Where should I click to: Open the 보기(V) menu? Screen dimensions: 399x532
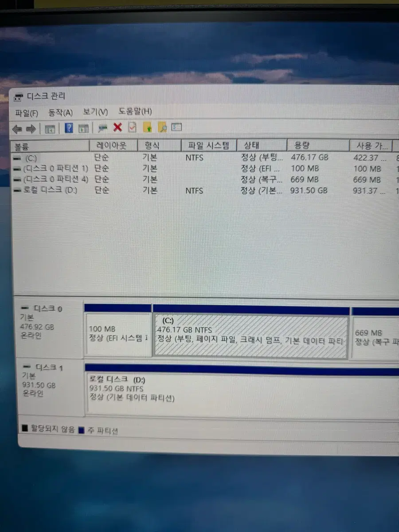(95, 112)
